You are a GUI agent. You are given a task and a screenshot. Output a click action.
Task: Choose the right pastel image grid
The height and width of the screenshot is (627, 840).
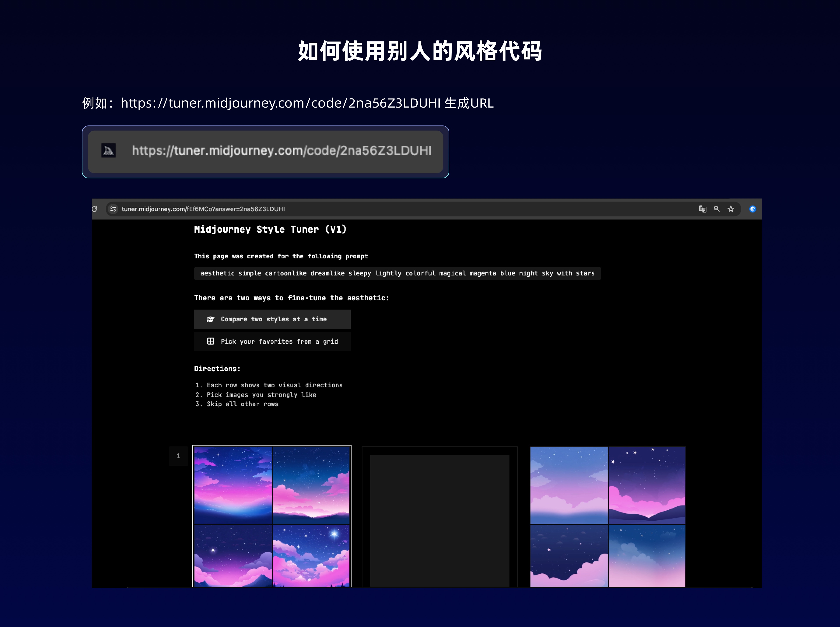coord(608,516)
